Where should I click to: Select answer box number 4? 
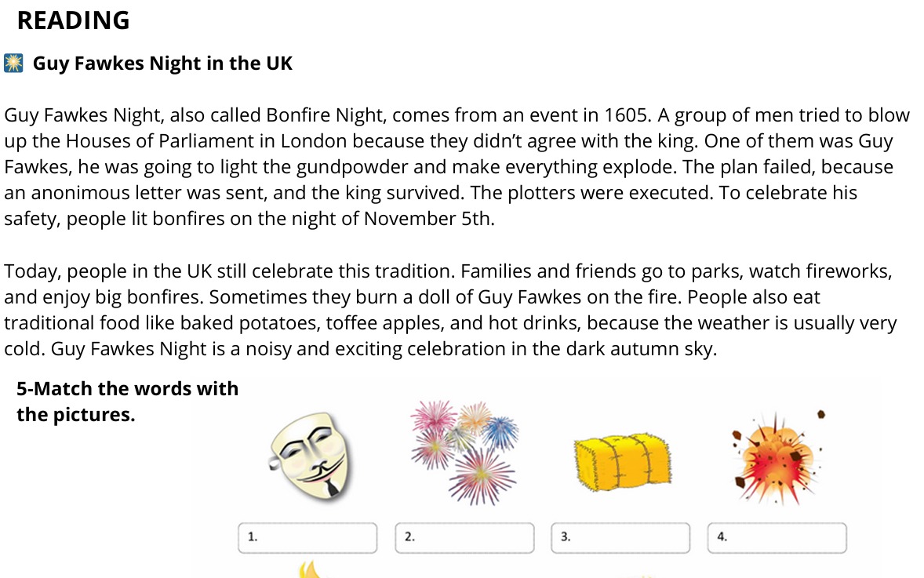[777, 537]
